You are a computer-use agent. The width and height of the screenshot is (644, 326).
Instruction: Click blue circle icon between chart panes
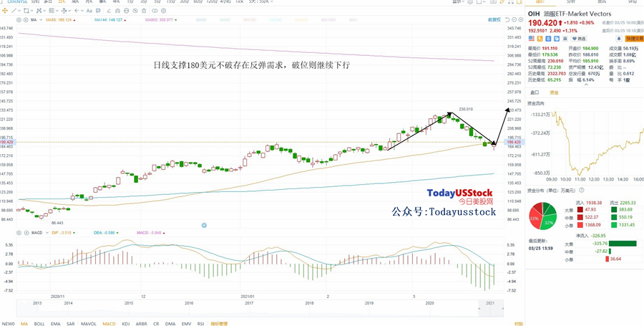pos(204,225)
